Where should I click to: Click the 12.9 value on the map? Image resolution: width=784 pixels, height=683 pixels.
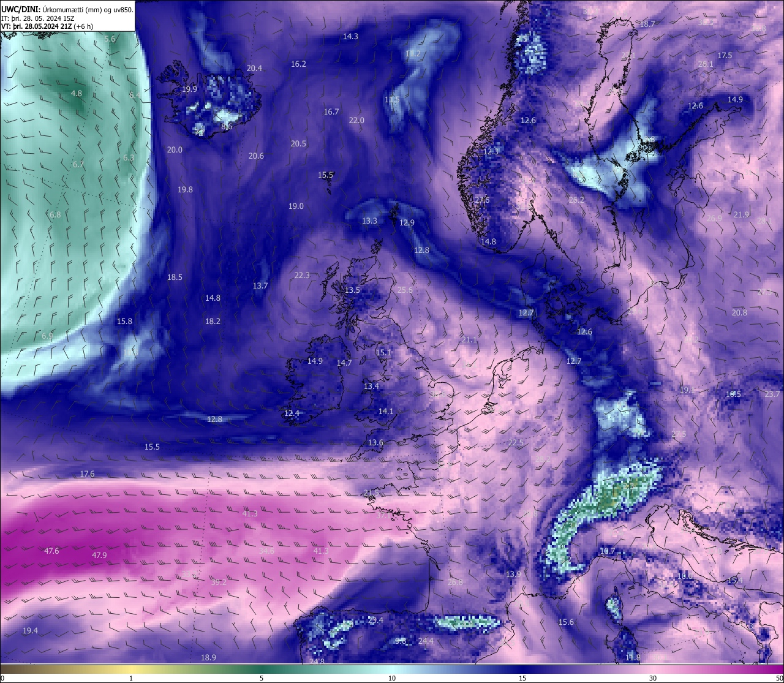(407, 222)
